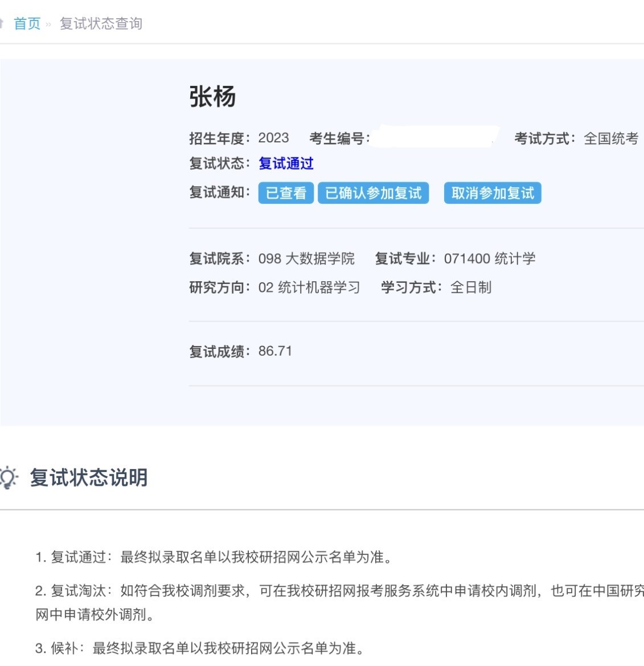Select the 复试成绩 value 86.71
Screen dimensions: 644x666
click(275, 351)
